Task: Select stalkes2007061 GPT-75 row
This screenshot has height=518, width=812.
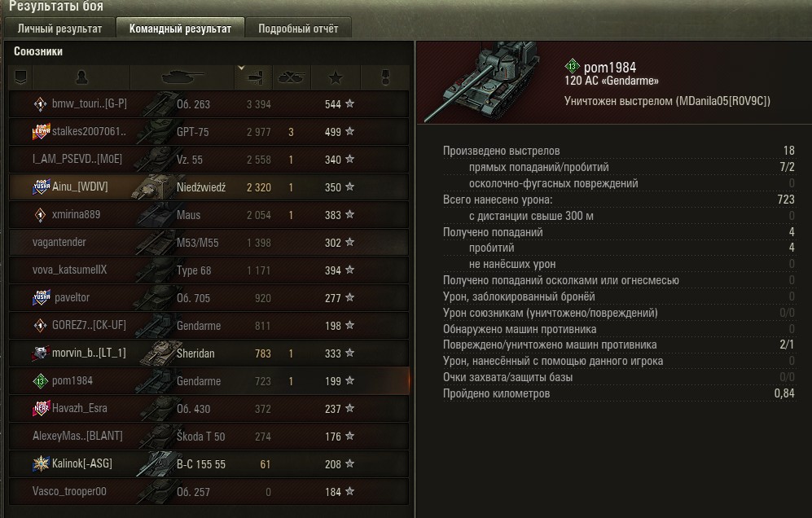Action: [208, 132]
